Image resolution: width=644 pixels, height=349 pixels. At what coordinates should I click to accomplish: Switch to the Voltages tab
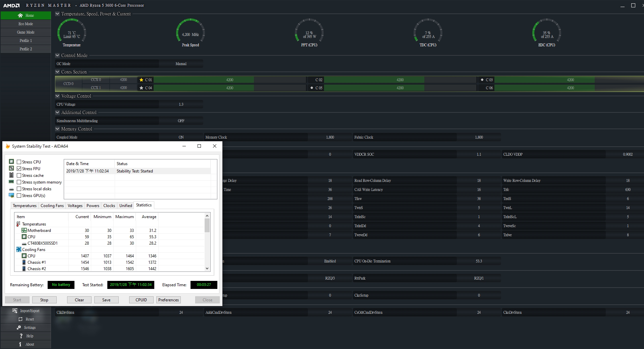click(x=75, y=206)
